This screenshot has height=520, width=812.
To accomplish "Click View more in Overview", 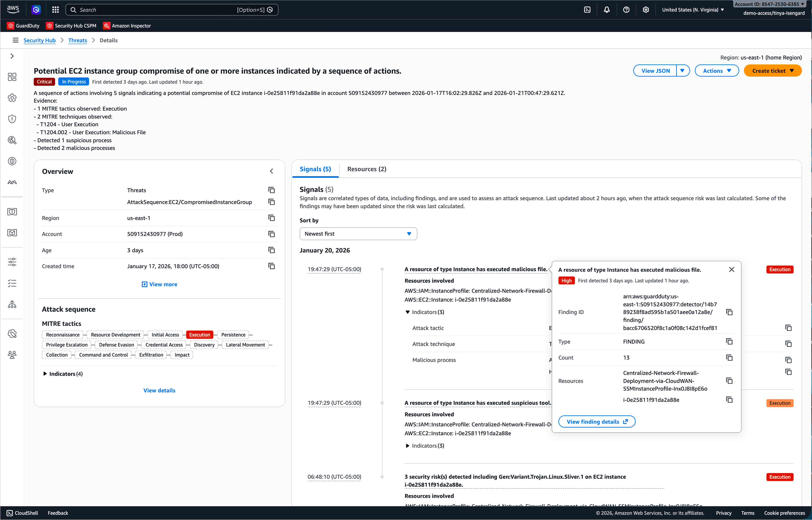I will coord(159,284).
